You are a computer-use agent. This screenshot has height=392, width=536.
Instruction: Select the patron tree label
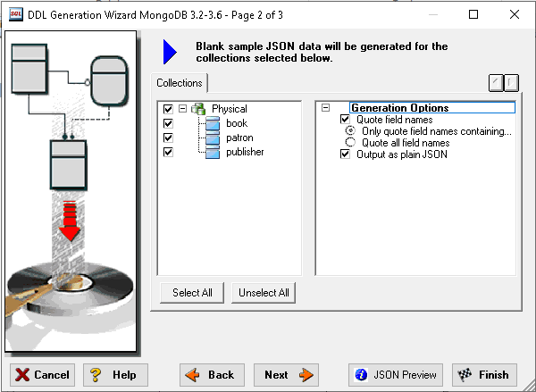click(239, 138)
